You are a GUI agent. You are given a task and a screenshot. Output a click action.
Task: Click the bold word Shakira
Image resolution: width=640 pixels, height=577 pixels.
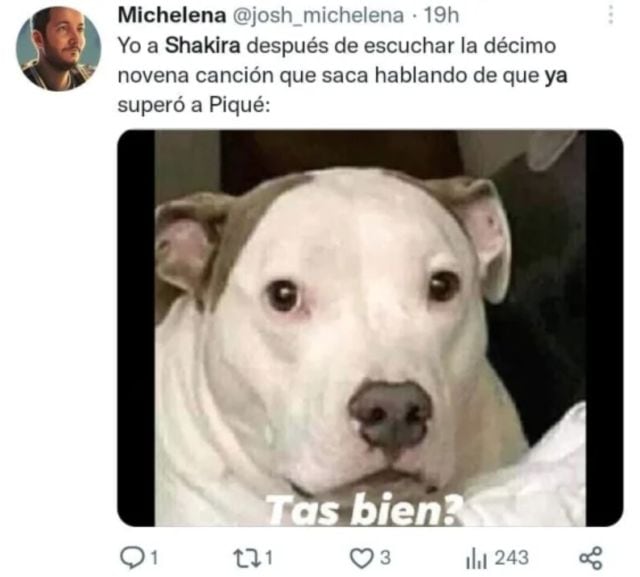202,45
